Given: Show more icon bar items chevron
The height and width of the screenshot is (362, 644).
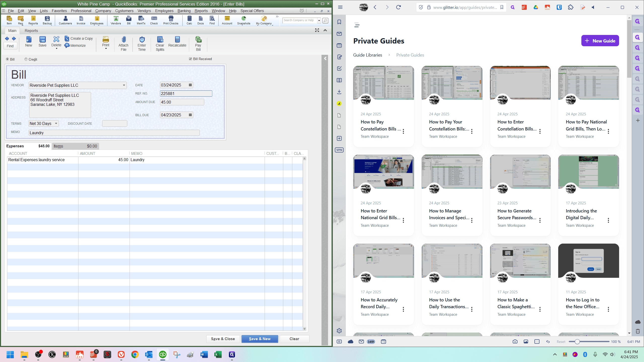Looking at the screenshot, I should pos(277,17).
